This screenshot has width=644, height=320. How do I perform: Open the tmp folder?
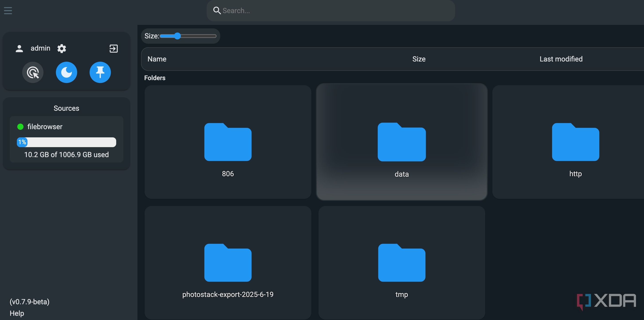401,263
